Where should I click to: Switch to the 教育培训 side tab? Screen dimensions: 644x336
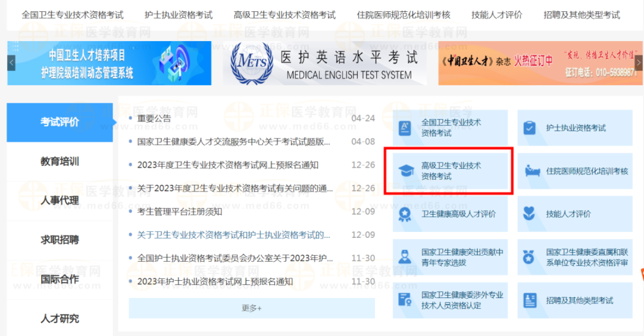(60, 161)
